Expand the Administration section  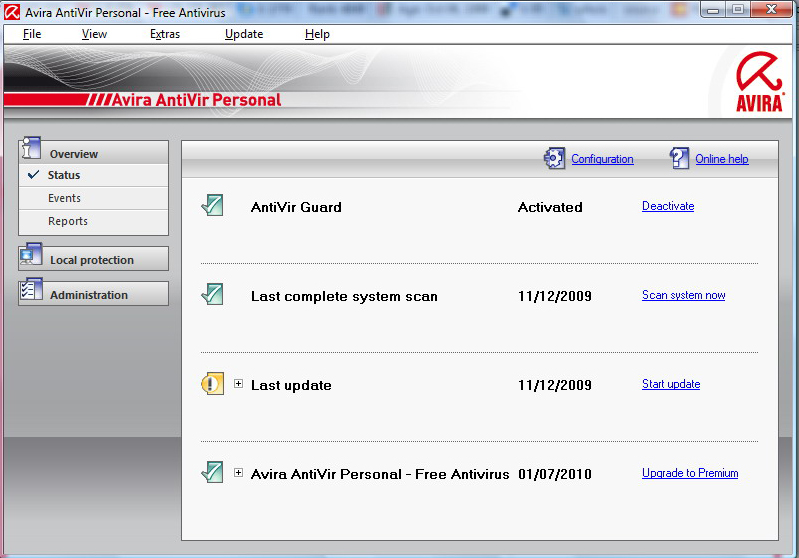(93, 294)
